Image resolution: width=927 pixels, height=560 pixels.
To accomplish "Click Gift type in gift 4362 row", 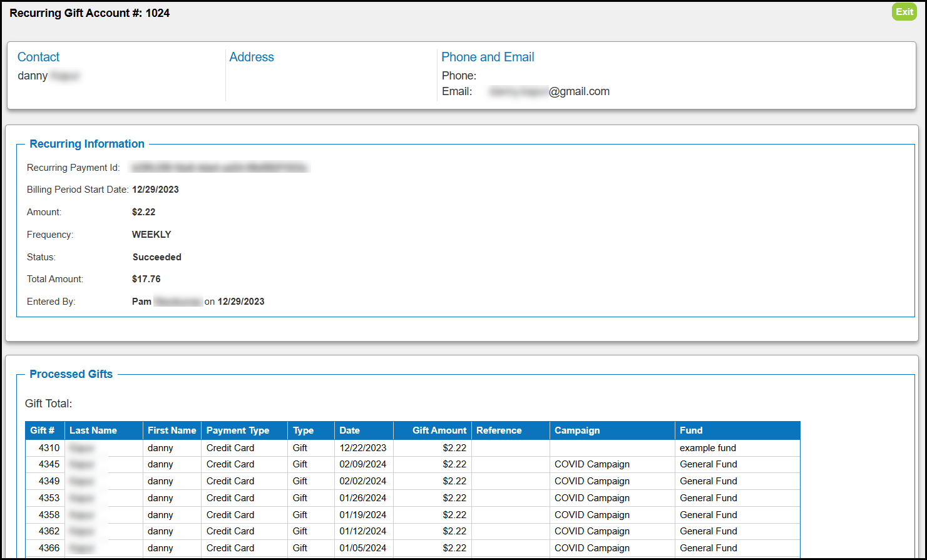I will tap(300, 531).
